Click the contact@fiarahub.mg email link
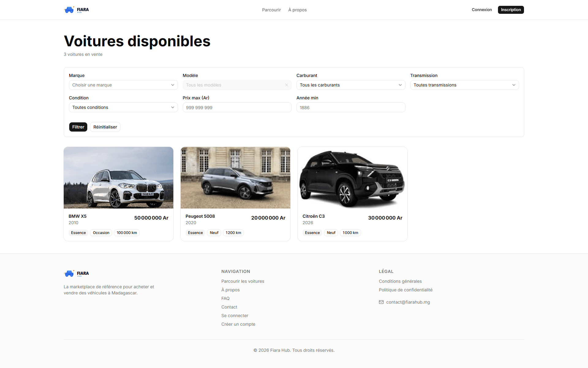The width and height of the screenshot is (588, 368). (408, 302)
